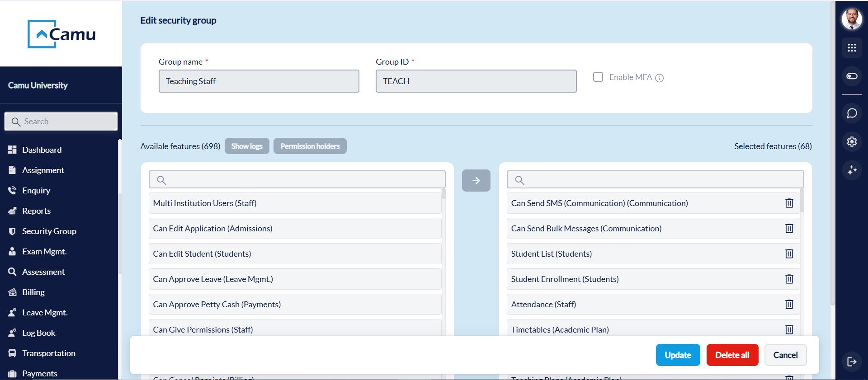Open the settings gear icon
Image resolution: width=868 pixels, height=380 pixels.
852,142
